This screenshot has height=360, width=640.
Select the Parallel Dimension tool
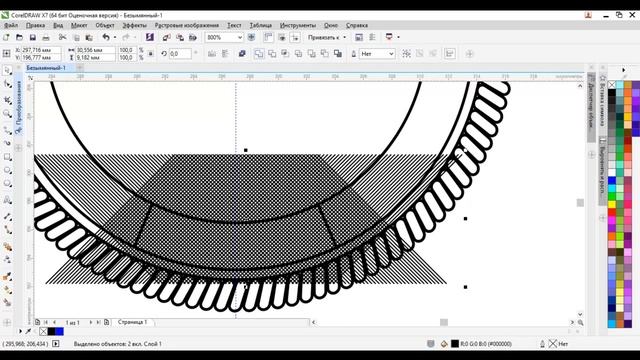click(7, 216)
